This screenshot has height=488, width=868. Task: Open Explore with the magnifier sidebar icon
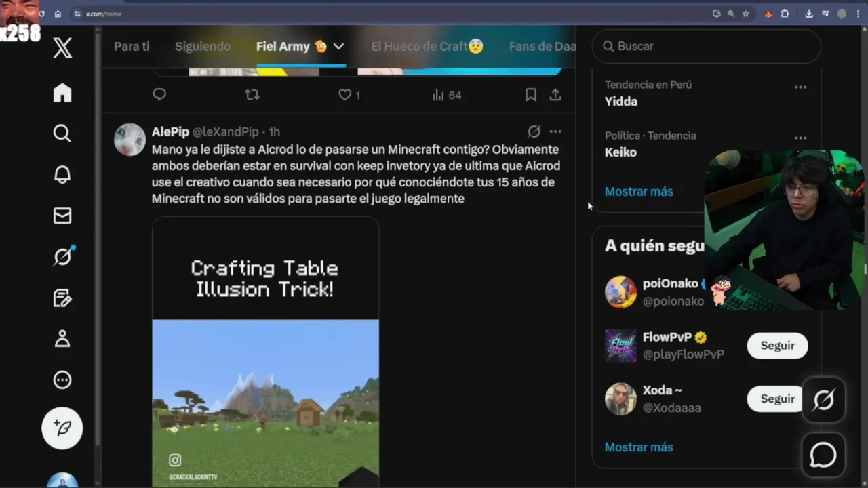[62, 134]
